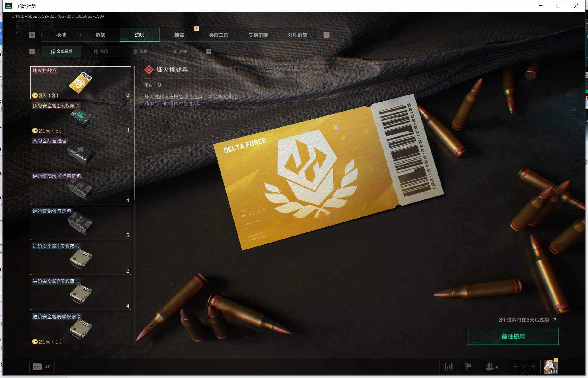The image size is (588, 378).
Task: Click the notification badge on 挂饰 tab
Action: click(197, 28)
